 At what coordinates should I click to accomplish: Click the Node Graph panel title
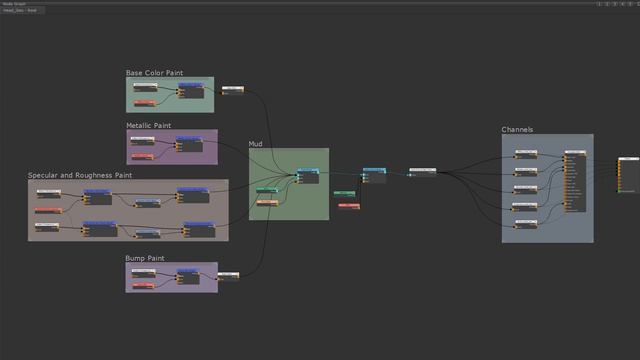[14, 3]
